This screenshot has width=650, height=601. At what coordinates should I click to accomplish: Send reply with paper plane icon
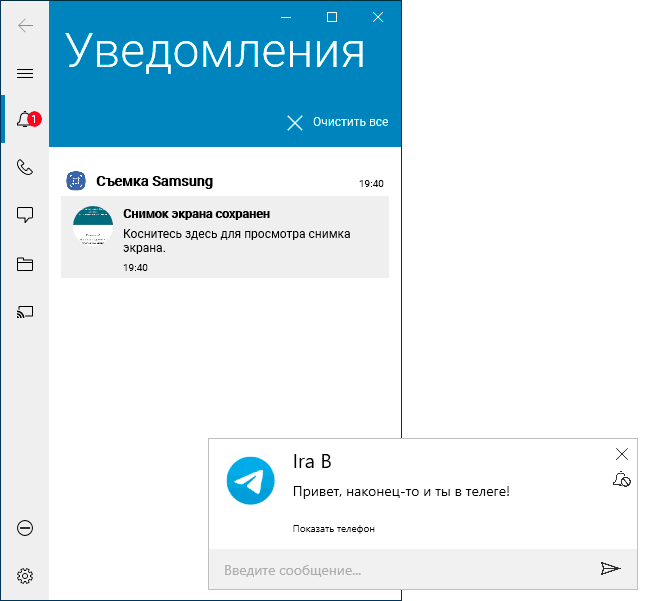611,569
